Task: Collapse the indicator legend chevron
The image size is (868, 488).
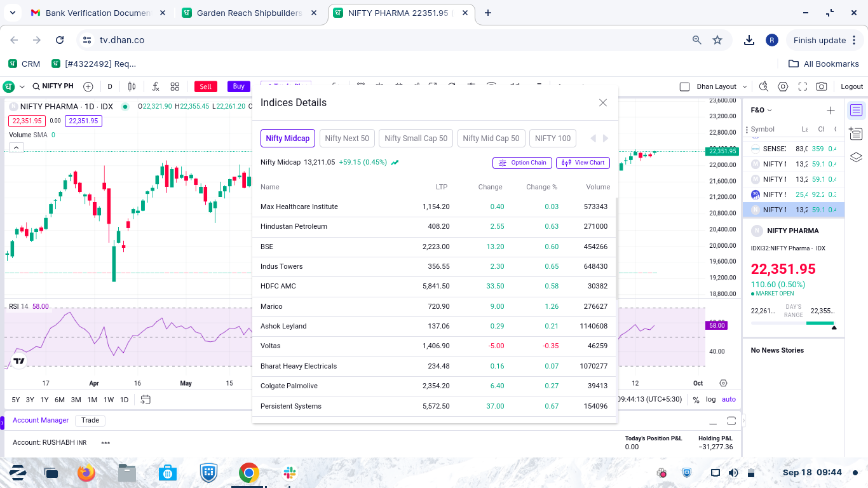Action: [x=17, y=147]
